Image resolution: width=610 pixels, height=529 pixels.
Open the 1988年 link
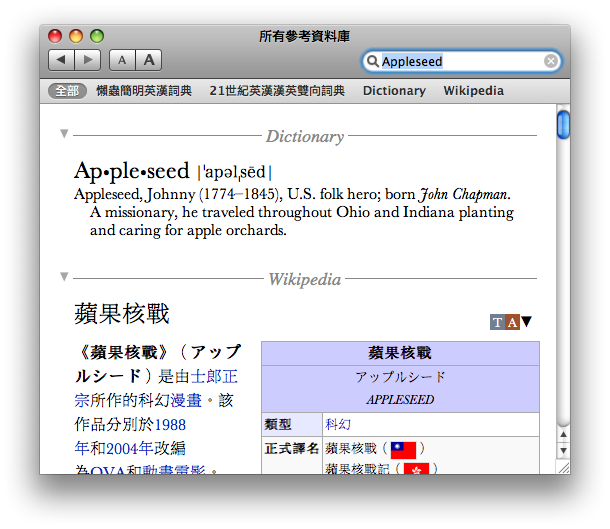[170, 425]
